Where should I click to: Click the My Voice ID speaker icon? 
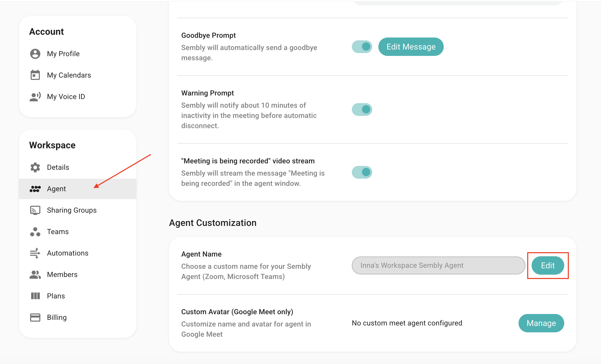coord(35,96)
